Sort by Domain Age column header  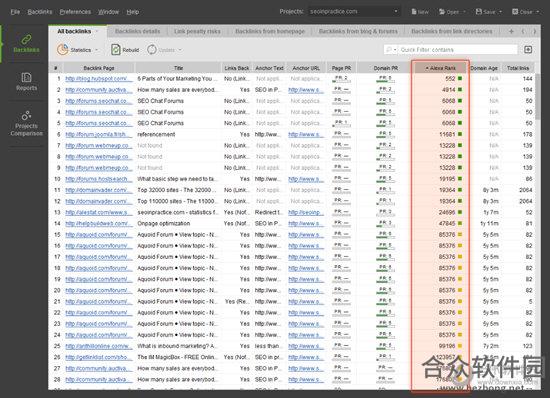click(484, 68)
